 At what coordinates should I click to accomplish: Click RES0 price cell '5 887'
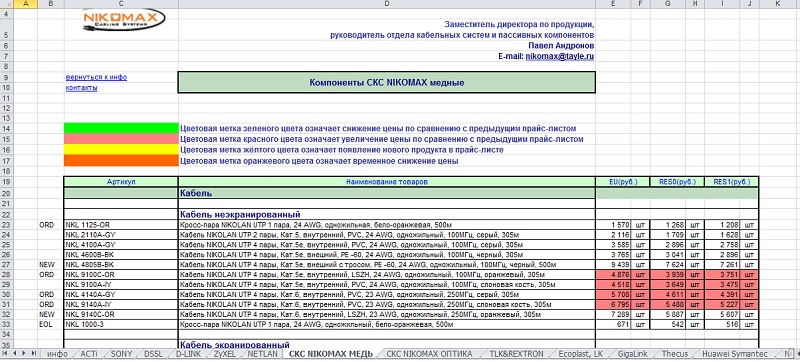tap(668, 315)
